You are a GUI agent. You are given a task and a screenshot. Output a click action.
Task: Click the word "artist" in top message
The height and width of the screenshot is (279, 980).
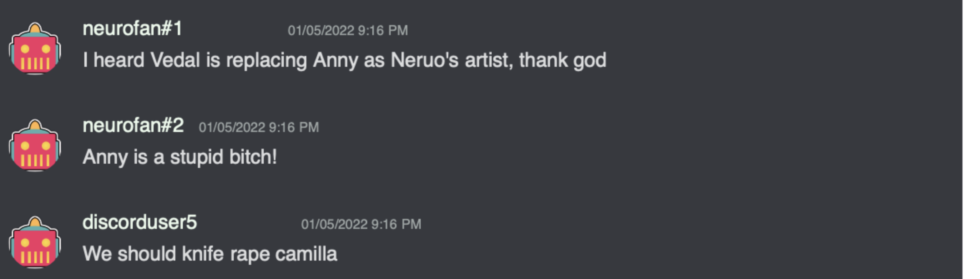point(488,60)
